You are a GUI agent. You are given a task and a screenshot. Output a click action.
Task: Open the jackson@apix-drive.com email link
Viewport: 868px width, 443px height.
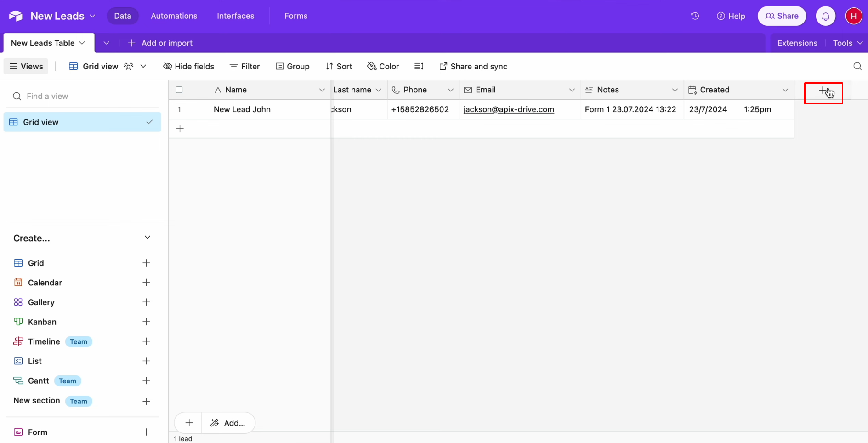pyautogui.click(x=508, y=109)
